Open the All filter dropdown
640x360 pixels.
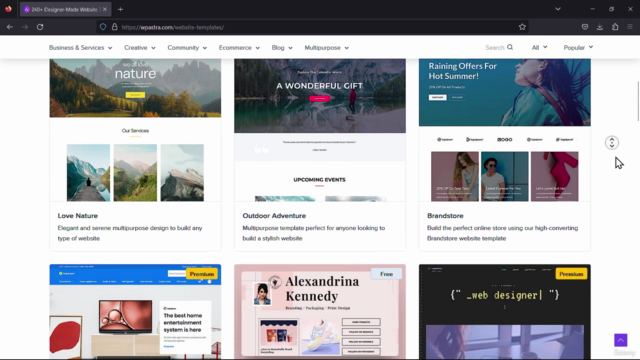tap(539, 48)
